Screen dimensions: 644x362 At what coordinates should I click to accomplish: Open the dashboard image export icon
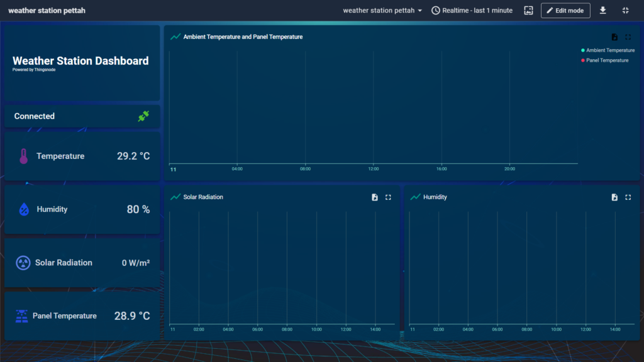pyautogui.click(x=528, y=10)
